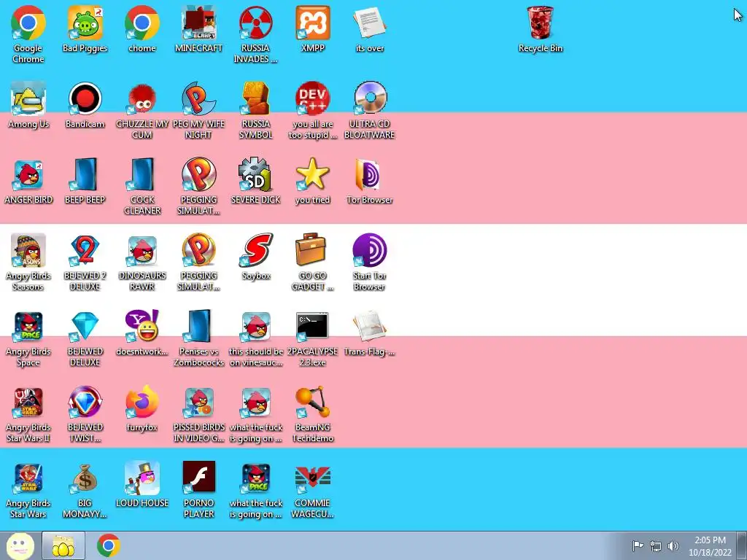Launch Chrome from the taskbar
This screenshot has width=747, height=560.
coord(108,545)
